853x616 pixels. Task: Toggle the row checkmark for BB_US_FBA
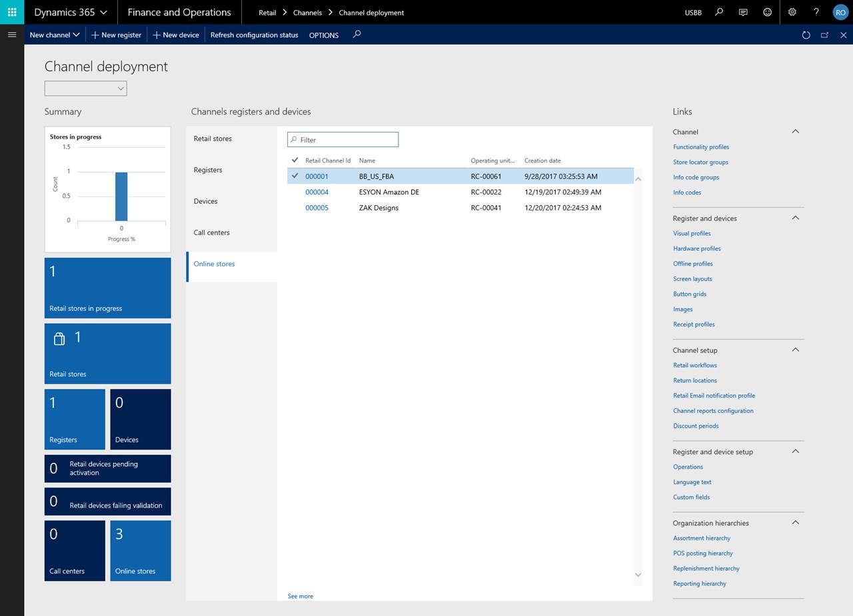(x=295, y=176)
